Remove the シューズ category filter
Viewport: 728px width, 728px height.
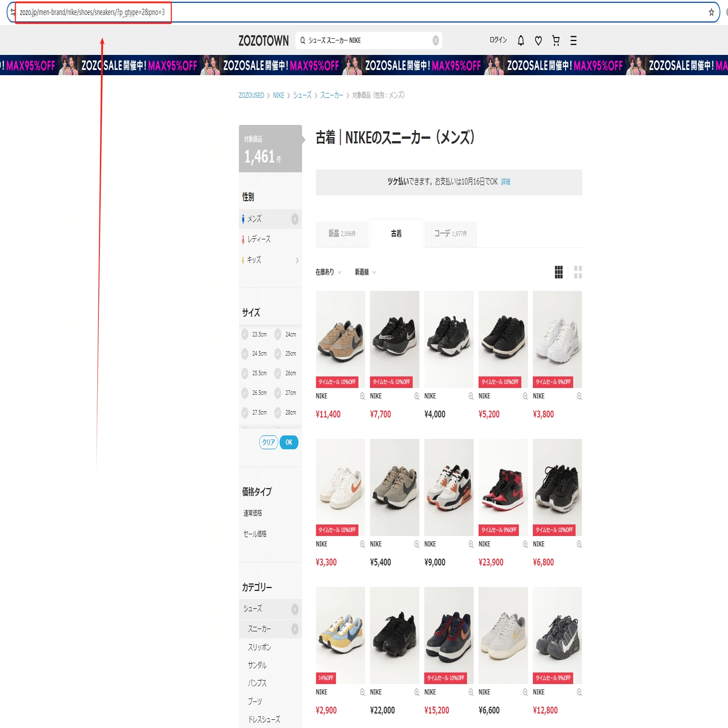click(x=295, y=609)
